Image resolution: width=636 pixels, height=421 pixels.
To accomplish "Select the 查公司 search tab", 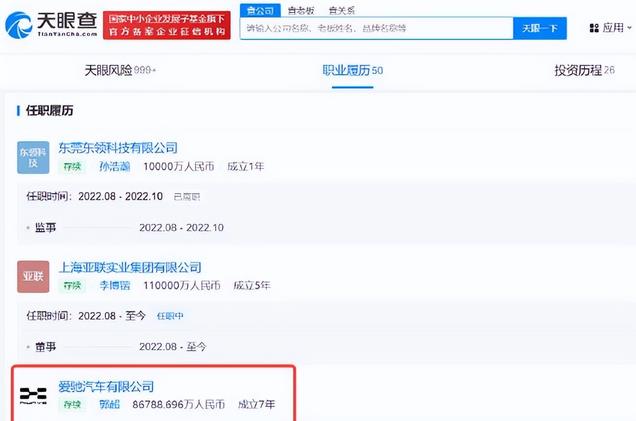I will pyautogui.click(x=260, y=11).
